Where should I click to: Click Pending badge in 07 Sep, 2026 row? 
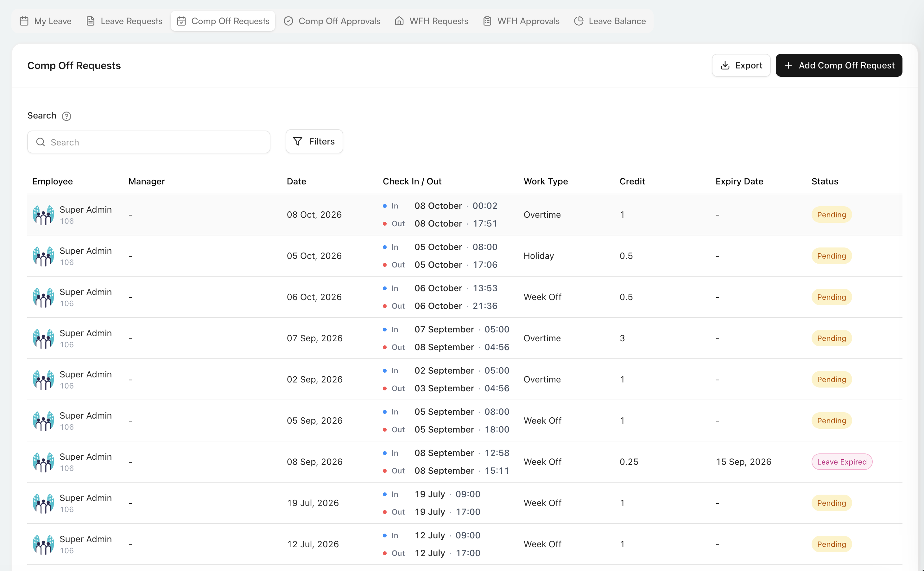point(832,338)
